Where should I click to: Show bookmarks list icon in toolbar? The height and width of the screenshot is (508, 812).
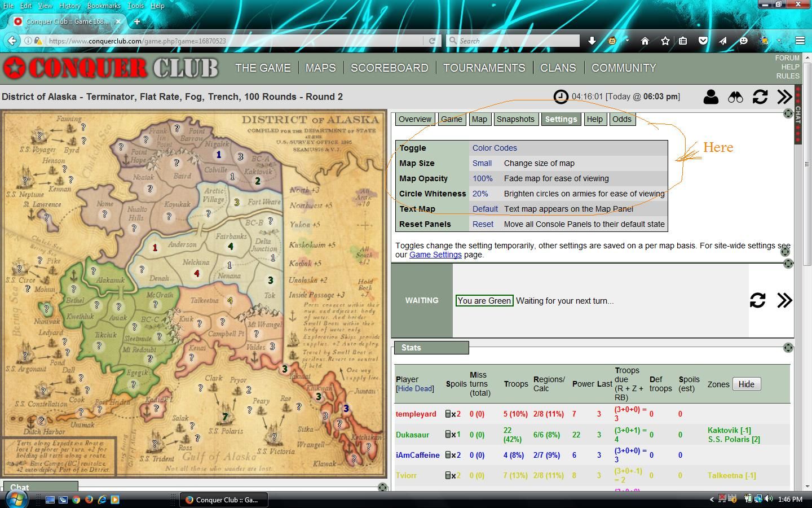(x=683, y=41)
